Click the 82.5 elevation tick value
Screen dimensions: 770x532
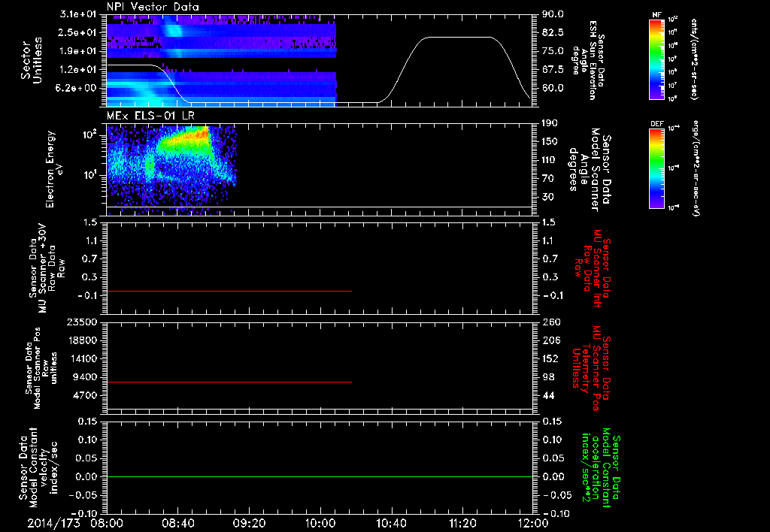pos(553,32)
